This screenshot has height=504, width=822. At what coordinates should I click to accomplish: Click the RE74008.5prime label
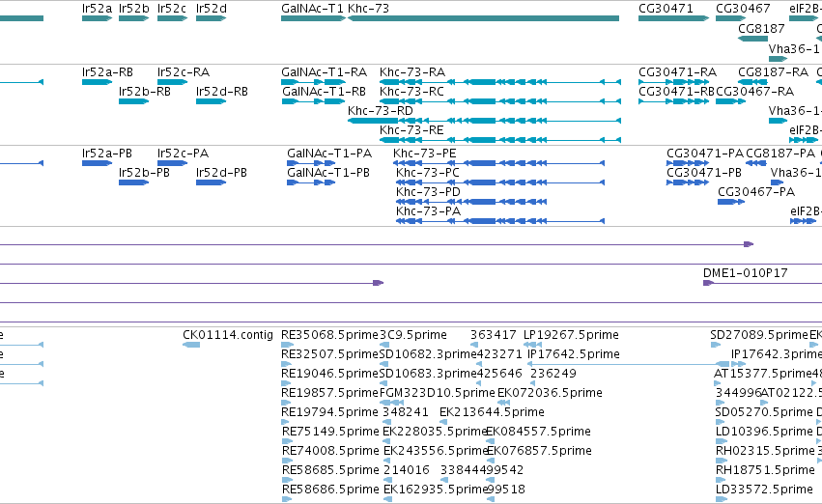point(330,451)
